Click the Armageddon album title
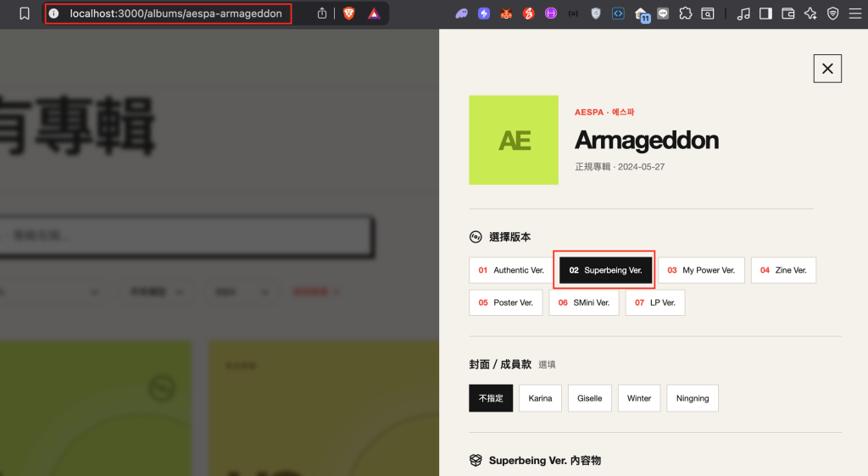The height and width of the screenshot is (476, 868). [x=647, y=141]
